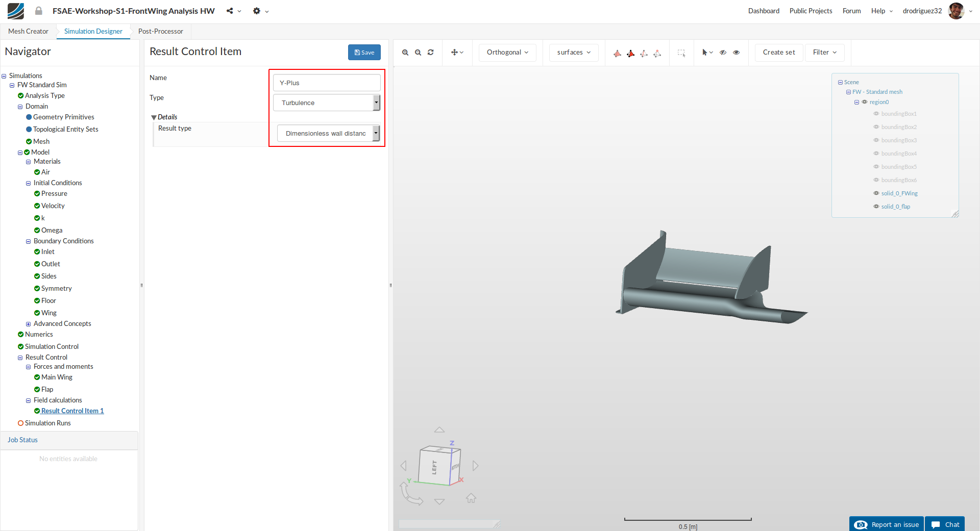Click the share icon beside project title
The image size is (980, 531).
pos(230,11)
